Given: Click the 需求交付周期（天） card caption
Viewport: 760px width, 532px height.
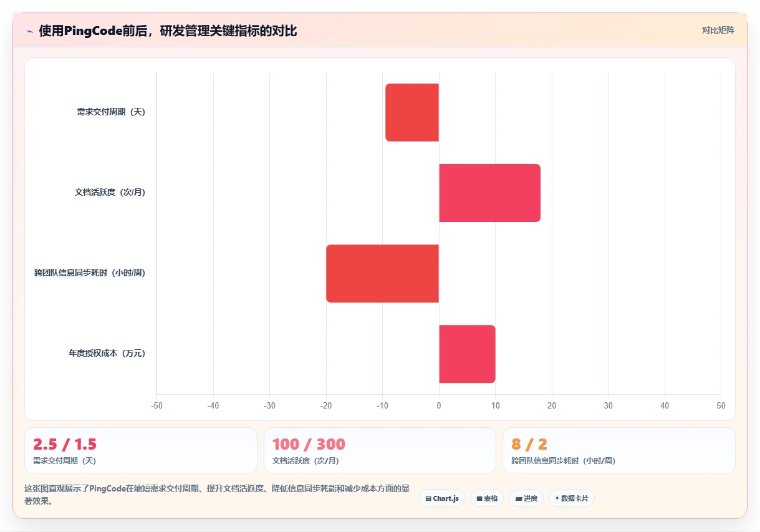Looking at the screenshot, I should (x=65, y=461).
